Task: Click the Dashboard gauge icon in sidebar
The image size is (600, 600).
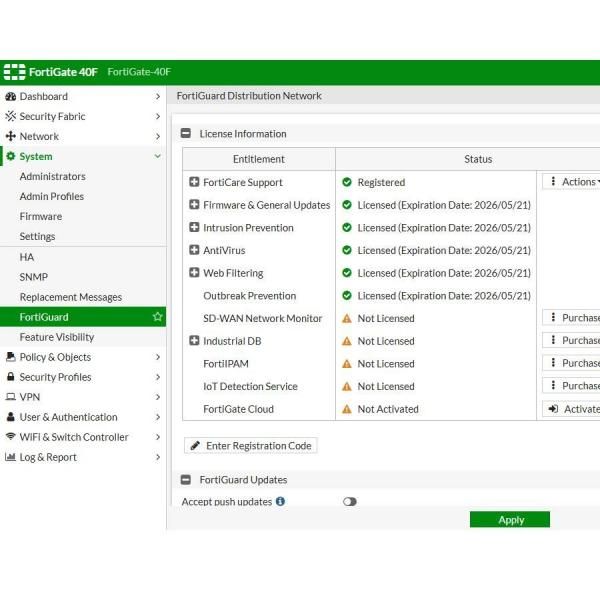Action: tap(11, 97)
